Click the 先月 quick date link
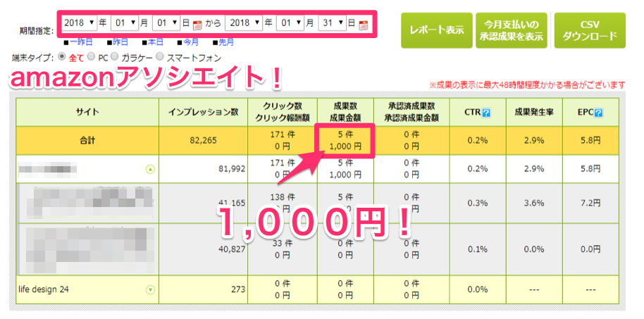644x319 pixels. 226,42
